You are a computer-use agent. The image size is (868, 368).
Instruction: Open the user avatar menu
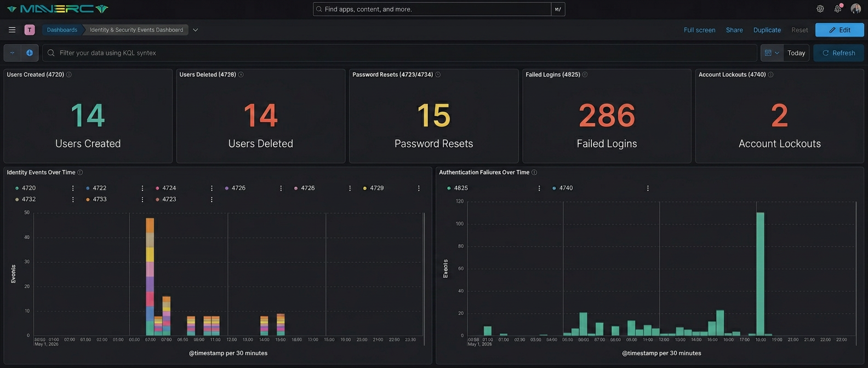[855, 9]
